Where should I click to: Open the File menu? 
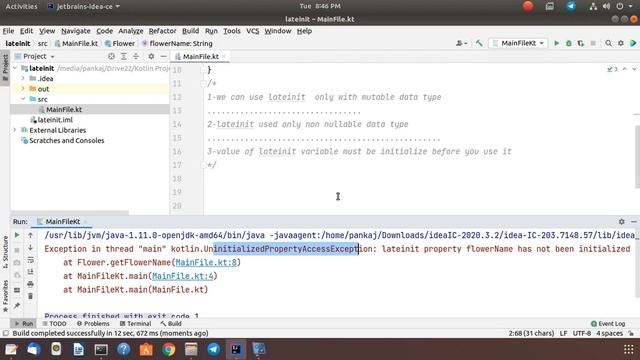[8, 31]
